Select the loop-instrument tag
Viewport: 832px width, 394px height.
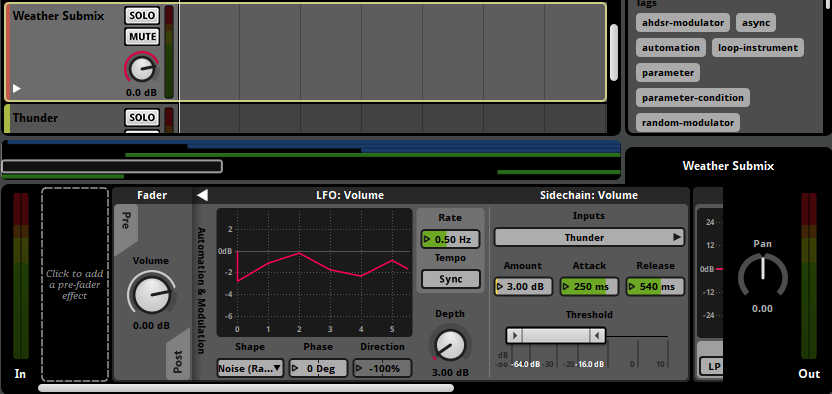(x=758, y=48)
